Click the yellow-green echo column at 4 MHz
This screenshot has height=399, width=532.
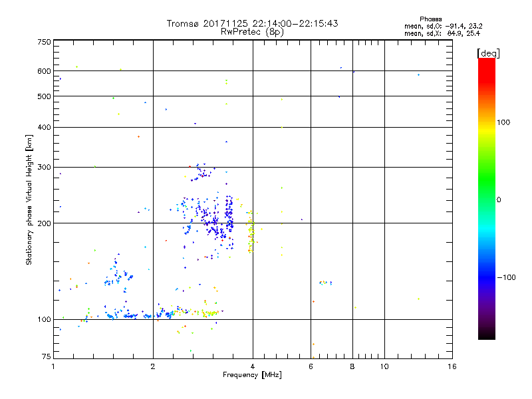tap(251, 231)
